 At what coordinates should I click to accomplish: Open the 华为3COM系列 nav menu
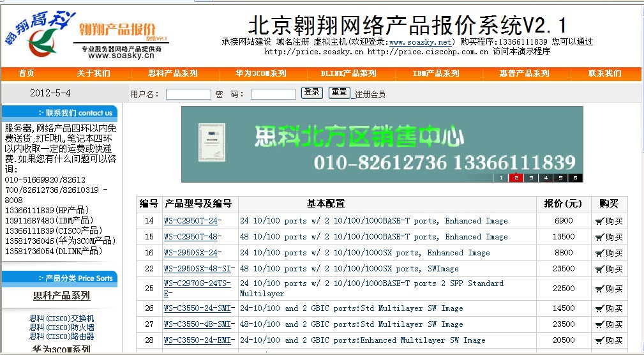260,73
